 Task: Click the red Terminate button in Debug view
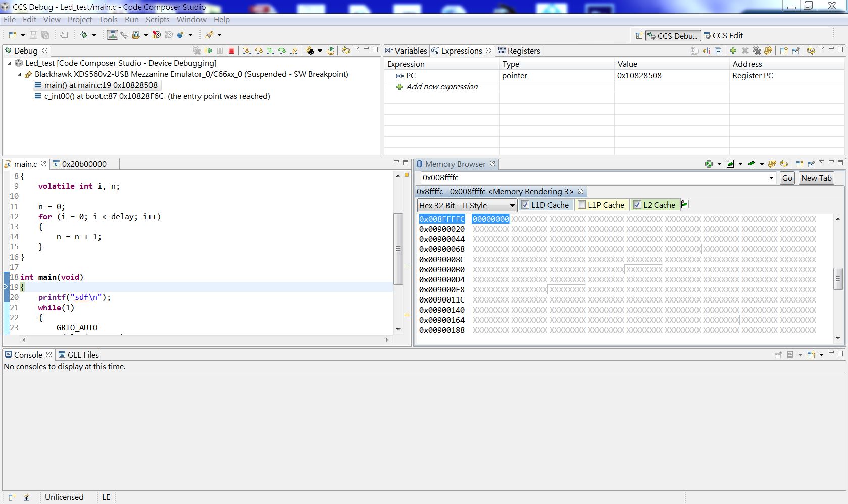tap(231, 51)
